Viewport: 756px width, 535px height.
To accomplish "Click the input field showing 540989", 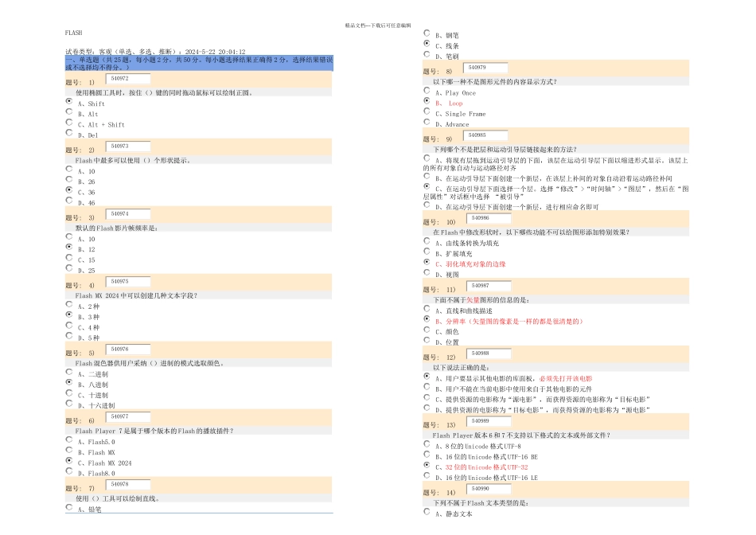I will coord(489,421).
